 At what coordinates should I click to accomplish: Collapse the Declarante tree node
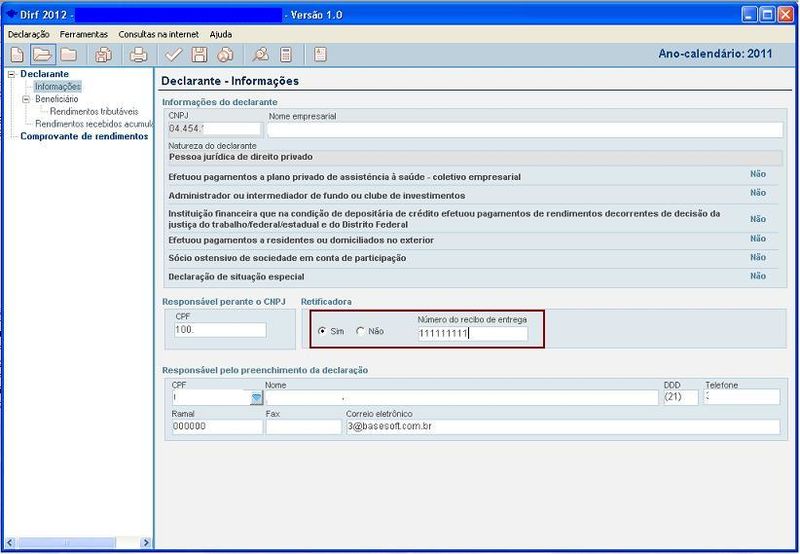pyautogui.click(x=11, y=74)
